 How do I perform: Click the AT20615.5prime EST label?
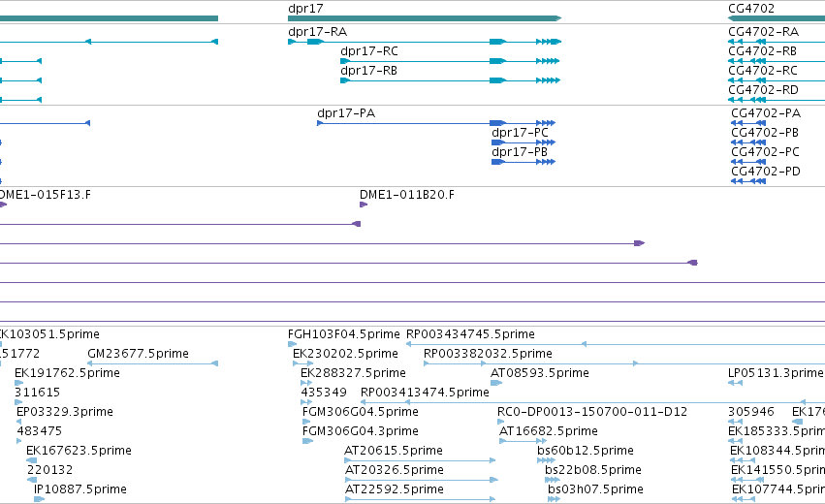(394, 451)
